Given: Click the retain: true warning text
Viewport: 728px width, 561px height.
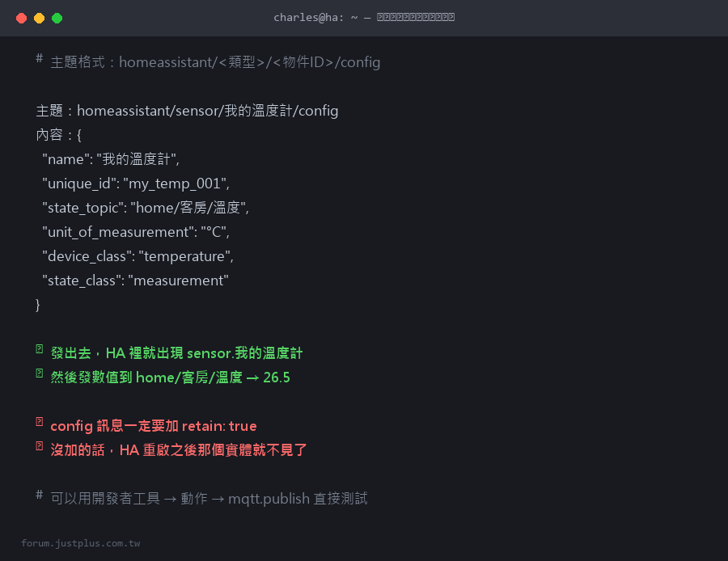Looking at the screenshot, I should tap(219, 426).
